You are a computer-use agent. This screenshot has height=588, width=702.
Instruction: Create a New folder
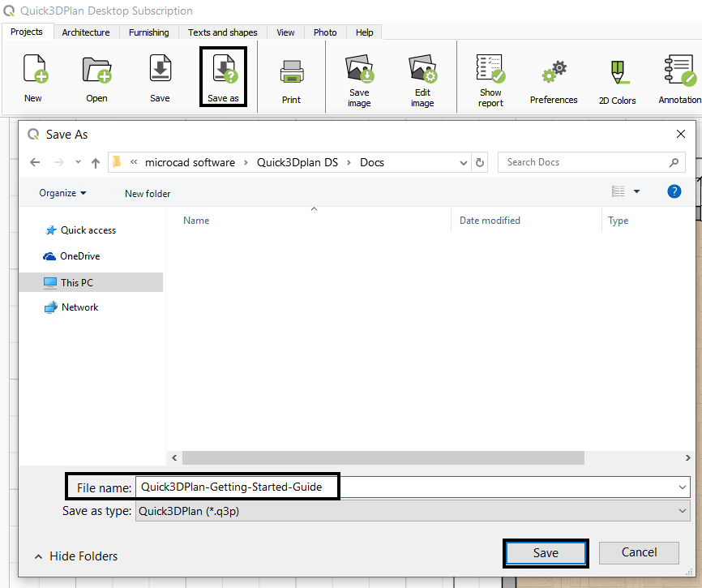click(148, 194)
